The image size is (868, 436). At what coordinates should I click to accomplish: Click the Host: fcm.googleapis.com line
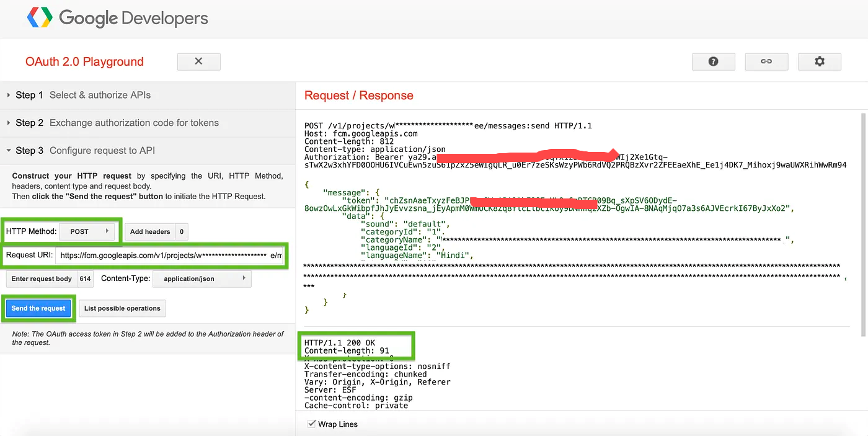(x=361, y=133)
